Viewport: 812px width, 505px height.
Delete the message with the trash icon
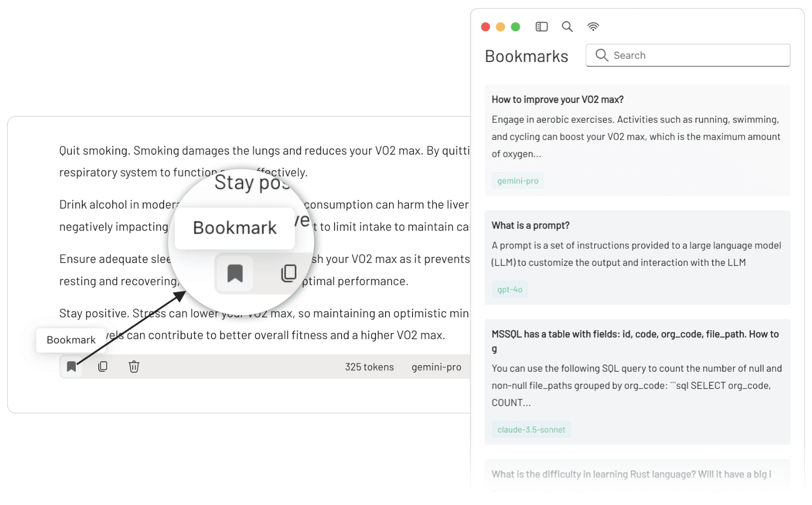pos(134,366)
